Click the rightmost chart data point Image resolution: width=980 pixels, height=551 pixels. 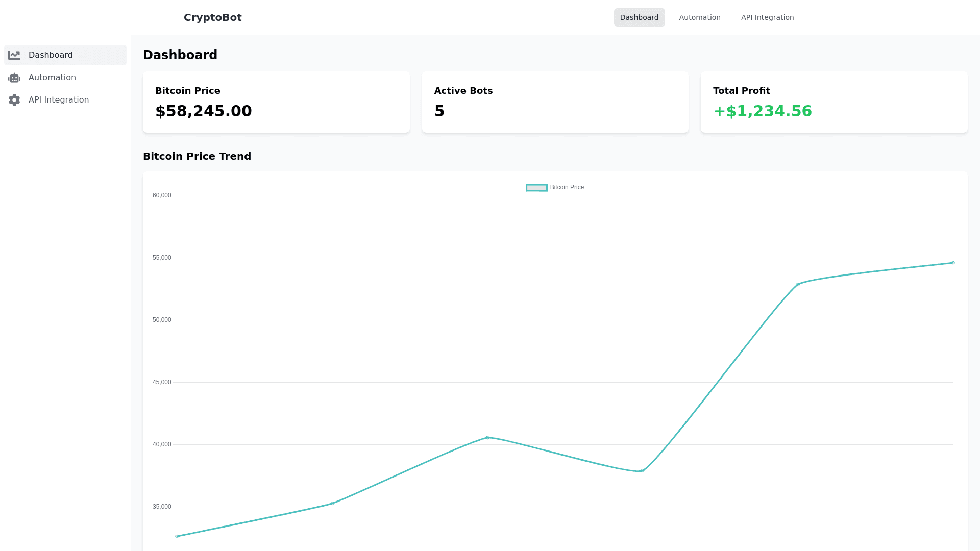tap(952, 263)
